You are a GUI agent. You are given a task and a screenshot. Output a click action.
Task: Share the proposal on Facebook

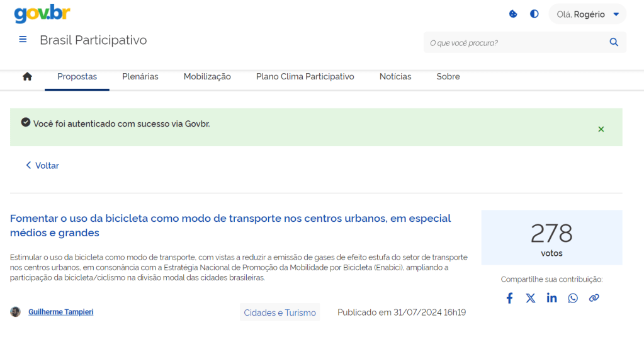pyautogui.click(x=509, y=298)
